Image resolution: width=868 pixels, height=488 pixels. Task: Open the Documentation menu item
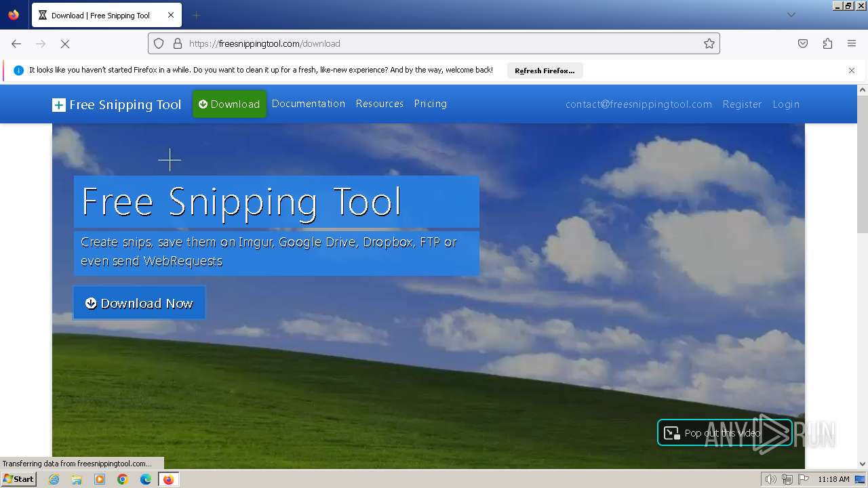309,104
